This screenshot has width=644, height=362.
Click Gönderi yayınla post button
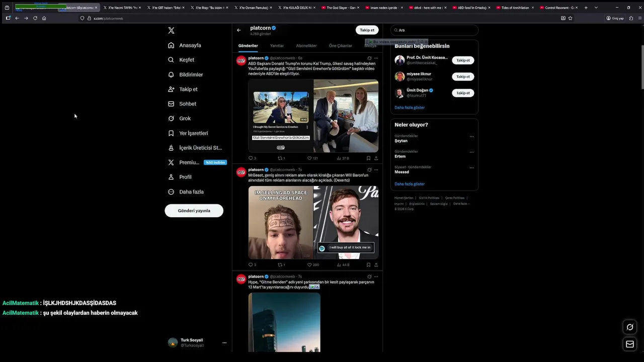(194, 211)
